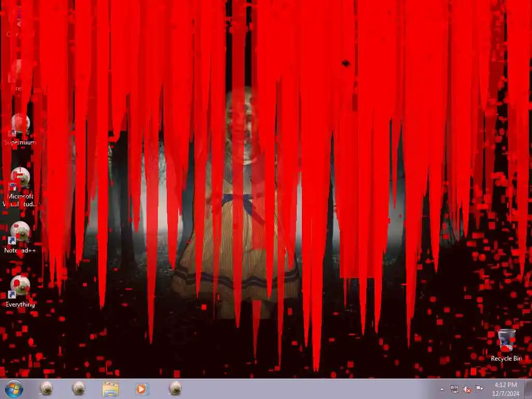
Task: Click the eyeball taskbar icon left of Explorer folder
Action: (x=79, y=389)
